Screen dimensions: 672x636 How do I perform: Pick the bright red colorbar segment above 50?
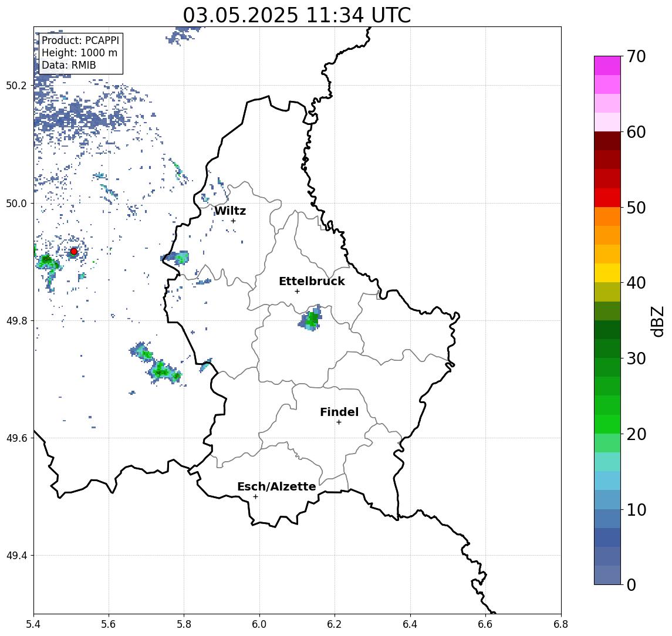(x=607, y=198)
